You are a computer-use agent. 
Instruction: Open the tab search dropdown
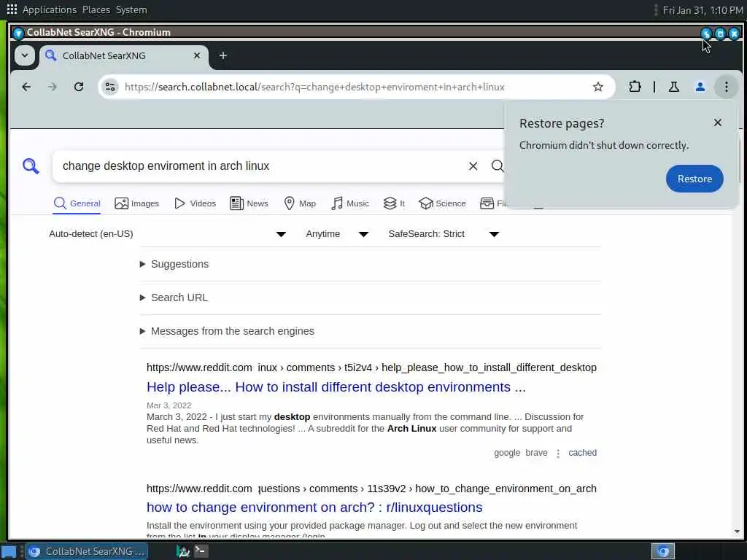[25, 55]
